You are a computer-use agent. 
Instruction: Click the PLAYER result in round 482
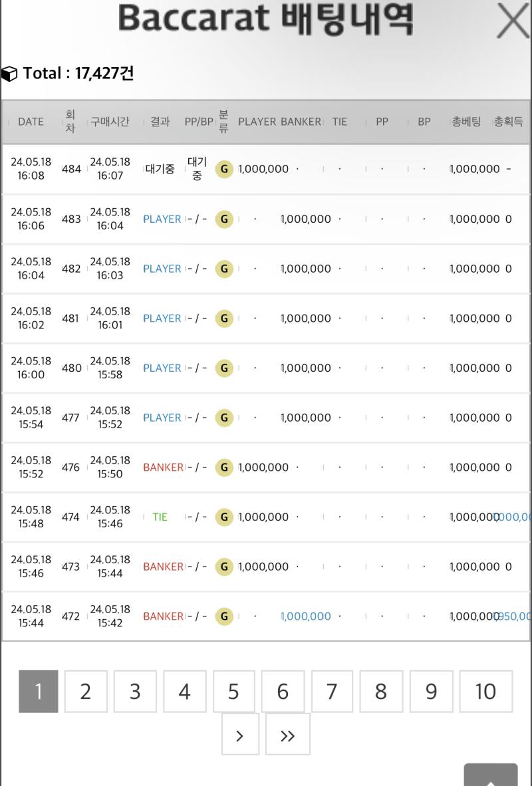162,269
